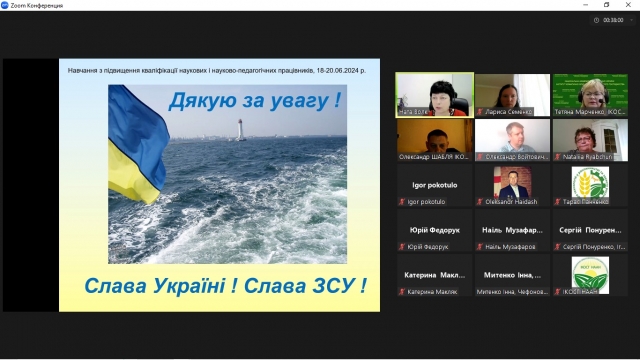Select Олександр ШАБЛЯ's video tile
The image size is (640, 360).
435,140
